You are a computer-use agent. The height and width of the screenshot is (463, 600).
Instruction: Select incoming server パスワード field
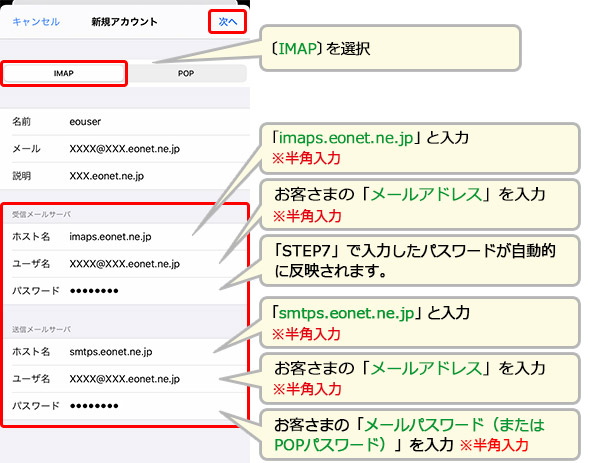click(x=126, y=291)
